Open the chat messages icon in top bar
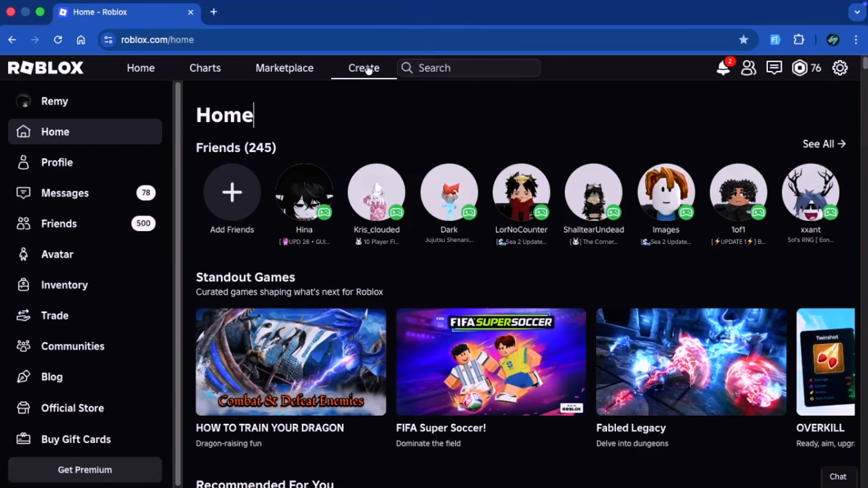This screenshot has width=868, height=488. click(x=774, y=68)
